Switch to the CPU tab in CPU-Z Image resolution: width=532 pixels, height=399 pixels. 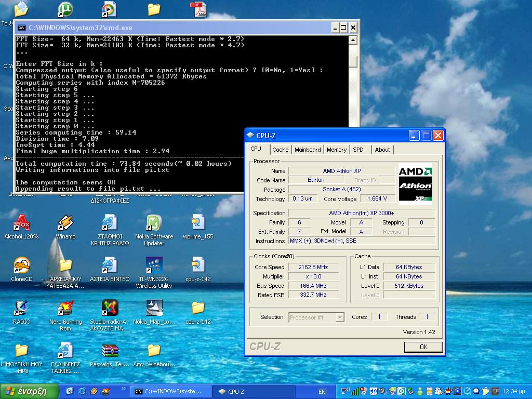pyautogui.click(x=256, y=149)
